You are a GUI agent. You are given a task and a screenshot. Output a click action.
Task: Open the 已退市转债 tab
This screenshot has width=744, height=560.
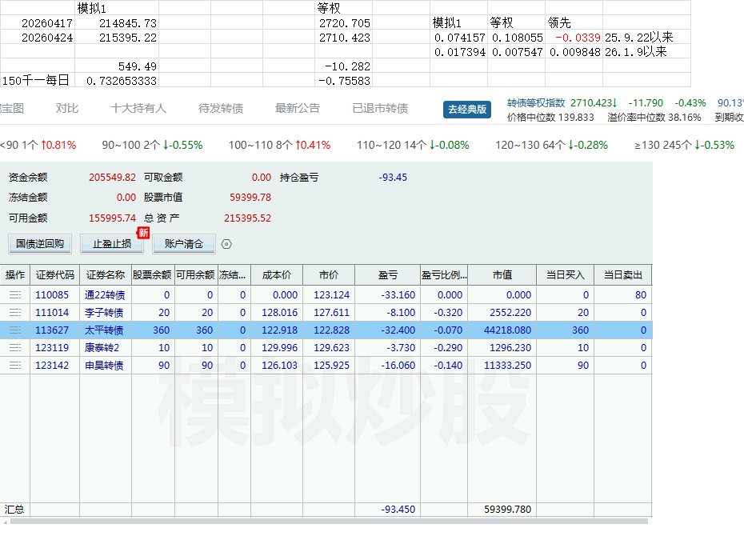click(x=380, y=108)
